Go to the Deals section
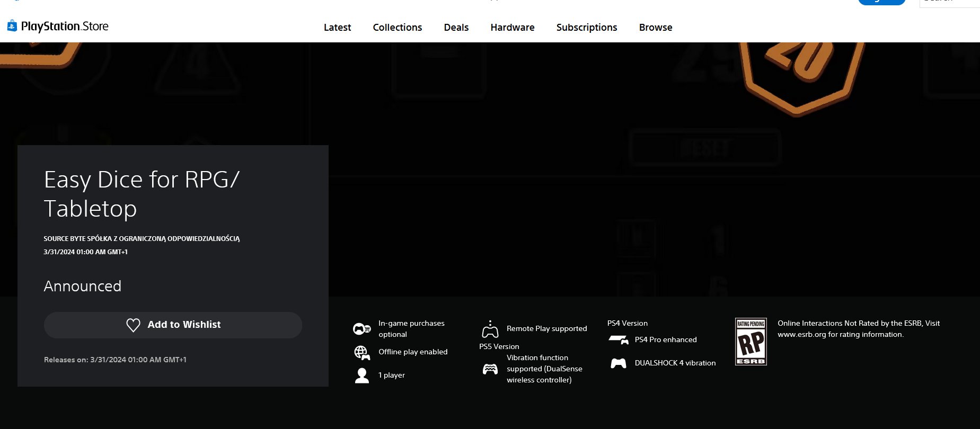The height and width of the screenshot is (429, 980). tap(456, 28)
